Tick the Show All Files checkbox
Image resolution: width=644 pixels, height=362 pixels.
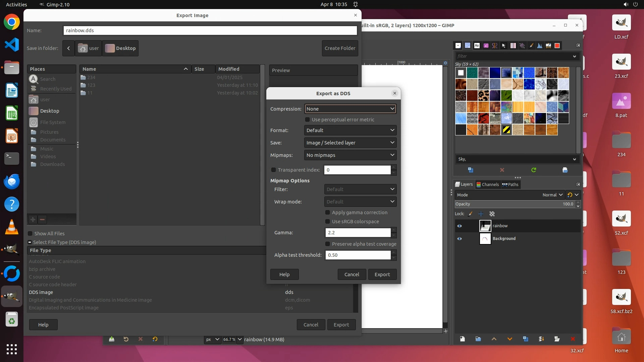tap(30, 234)
